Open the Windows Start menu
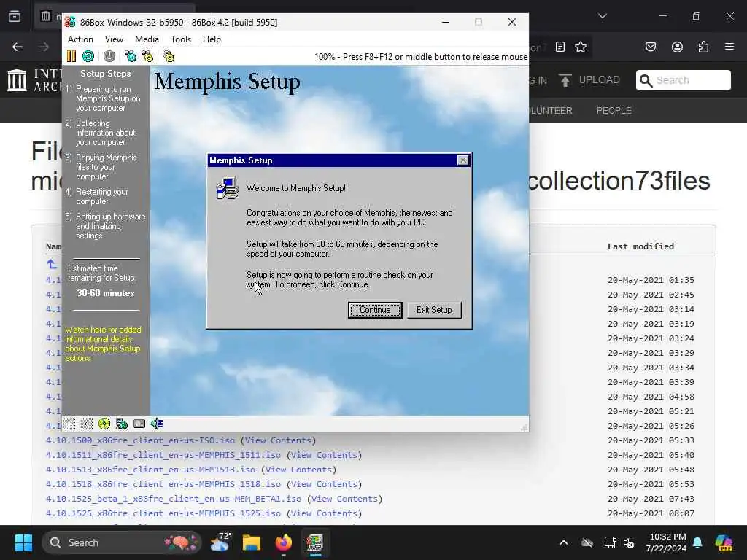Screen dimensions: 747x560 click(x=23, y=542)
